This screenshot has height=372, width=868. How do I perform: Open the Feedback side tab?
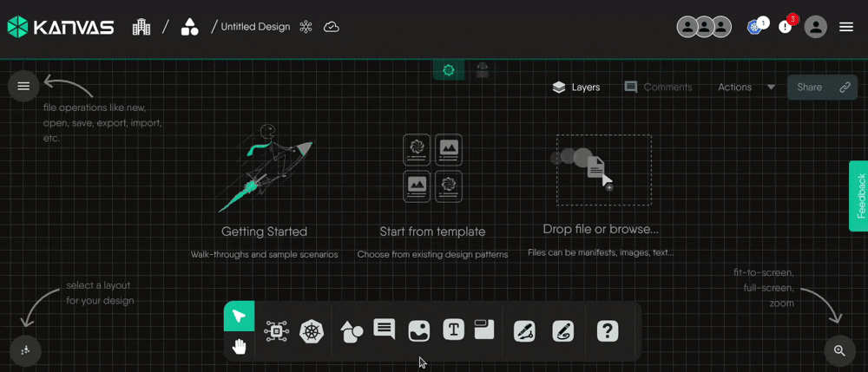tap(858, 196)
